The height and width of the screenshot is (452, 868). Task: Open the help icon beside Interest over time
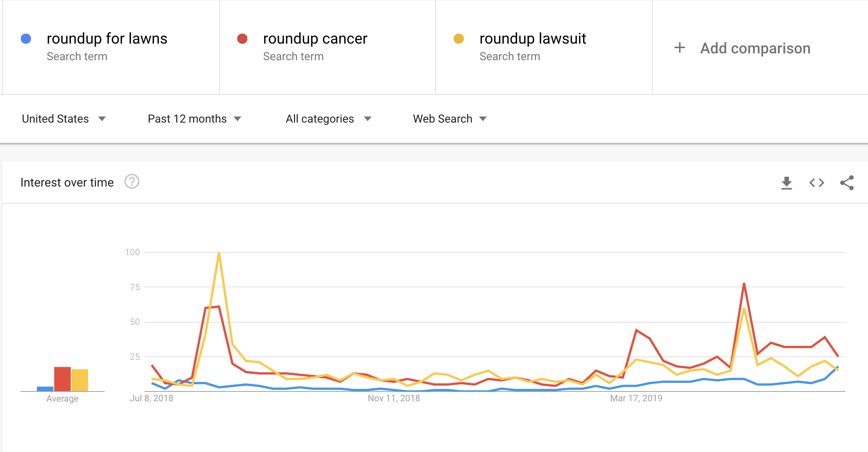tap(132, 182)
